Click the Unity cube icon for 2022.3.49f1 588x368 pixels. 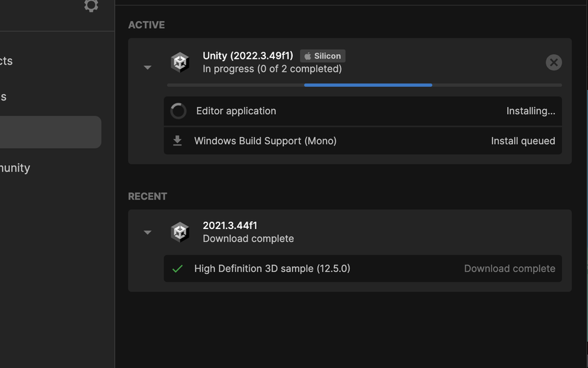tap(180, 62)
